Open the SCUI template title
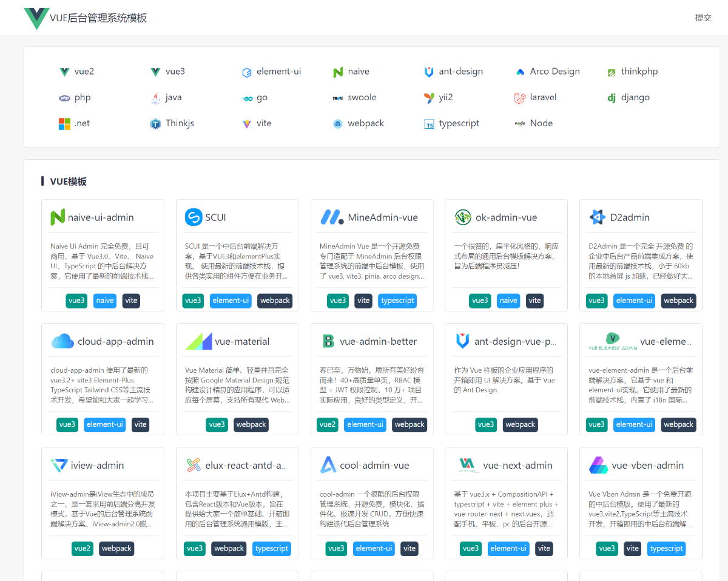 [215, 217]
